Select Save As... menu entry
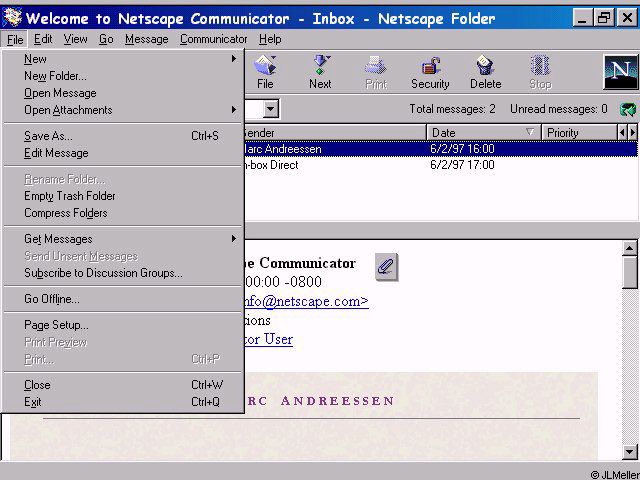This screenshot has height=480, width=640. [122, 136]
